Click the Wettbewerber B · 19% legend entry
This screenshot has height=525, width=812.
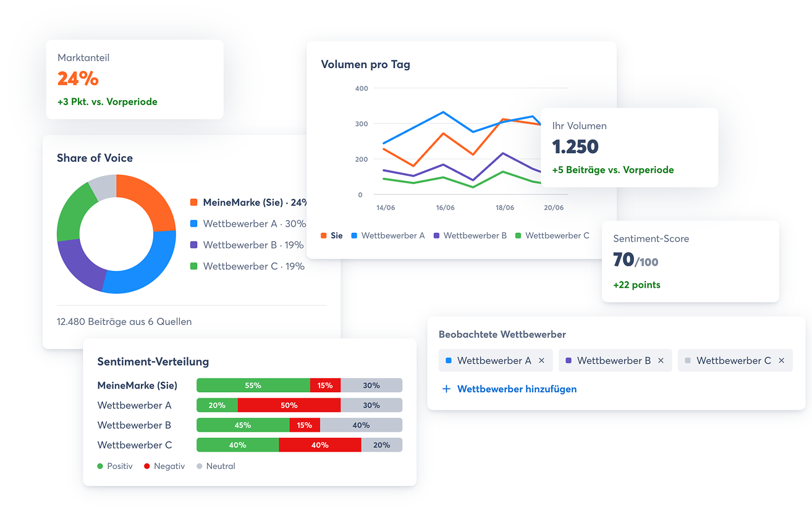click(247, 245)
